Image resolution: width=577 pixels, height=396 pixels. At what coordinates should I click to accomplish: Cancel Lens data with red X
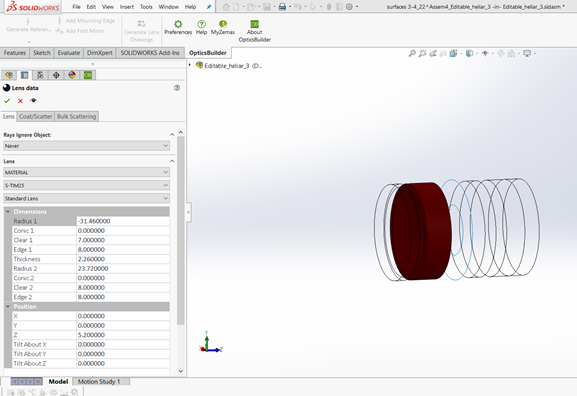[20, 101]
